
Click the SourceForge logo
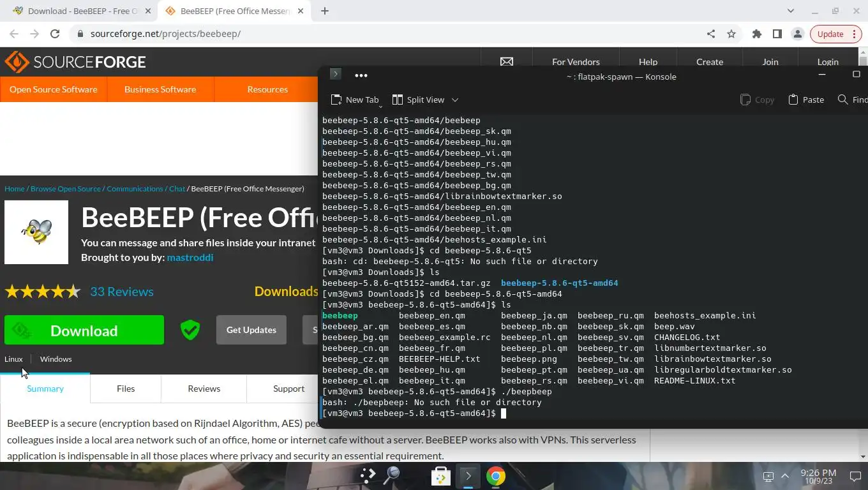(x=75, y=62)
